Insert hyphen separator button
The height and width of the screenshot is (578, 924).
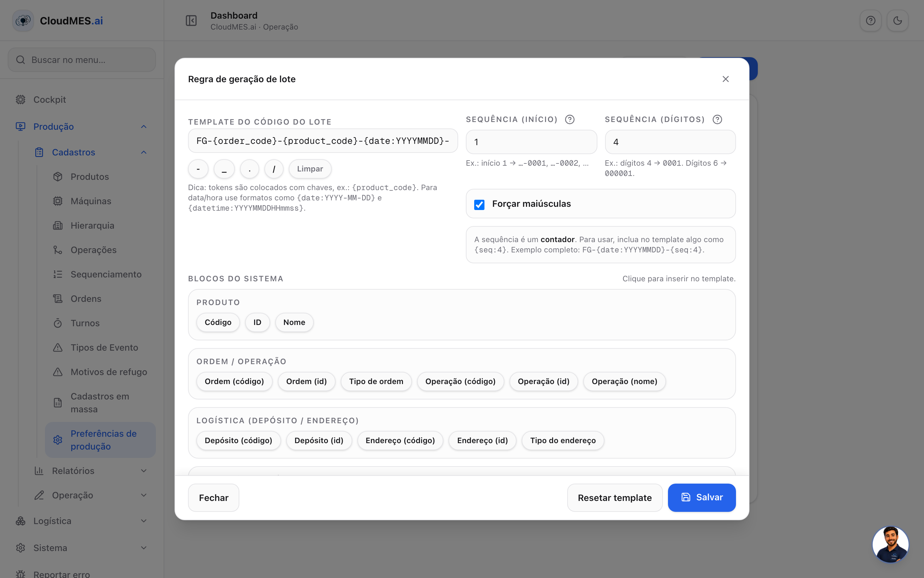[198, 169]
